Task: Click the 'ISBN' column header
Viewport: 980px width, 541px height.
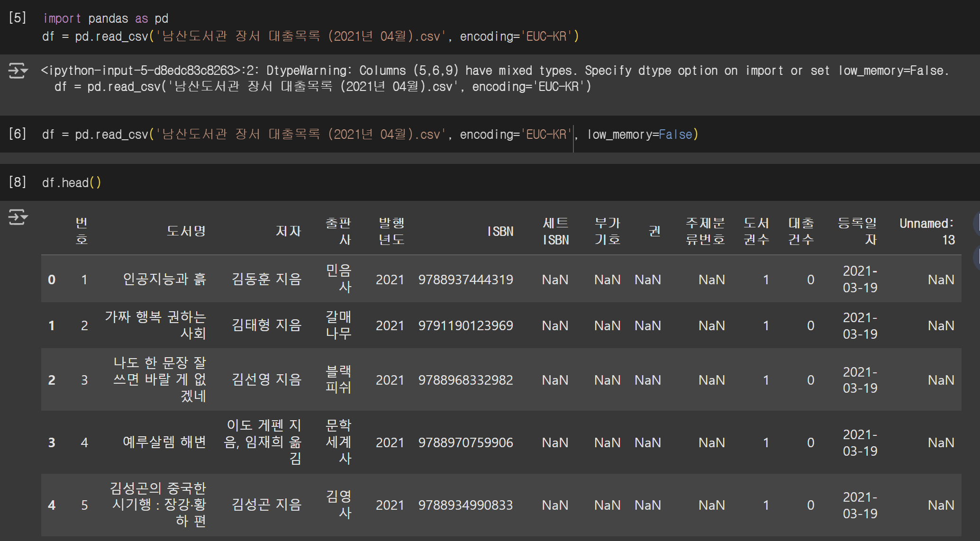Action: pos(500,231)
